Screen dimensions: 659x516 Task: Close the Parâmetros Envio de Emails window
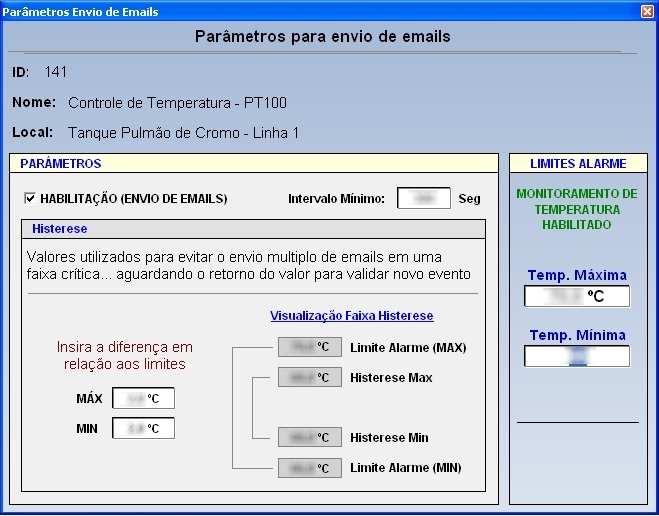[x=647, y=11]
